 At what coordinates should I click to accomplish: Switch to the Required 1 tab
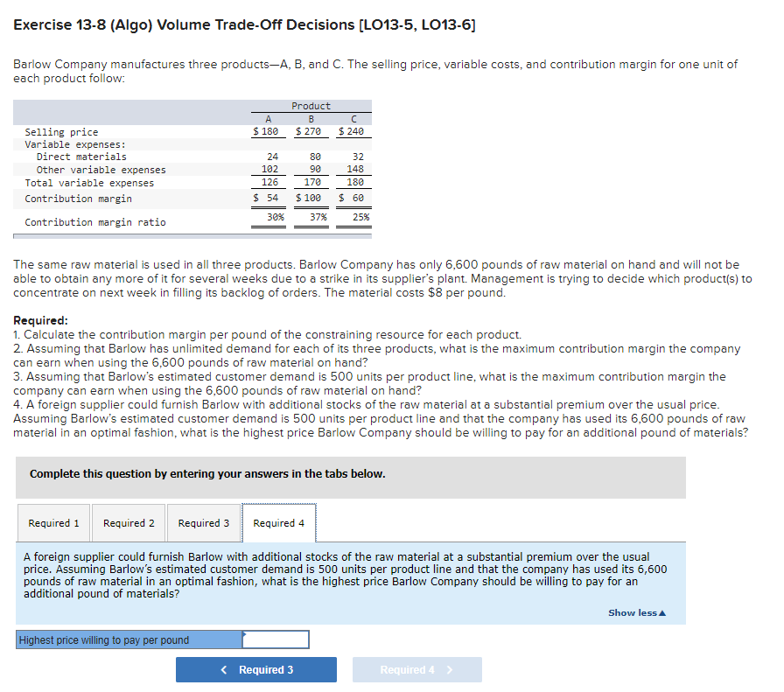[53, 522]
